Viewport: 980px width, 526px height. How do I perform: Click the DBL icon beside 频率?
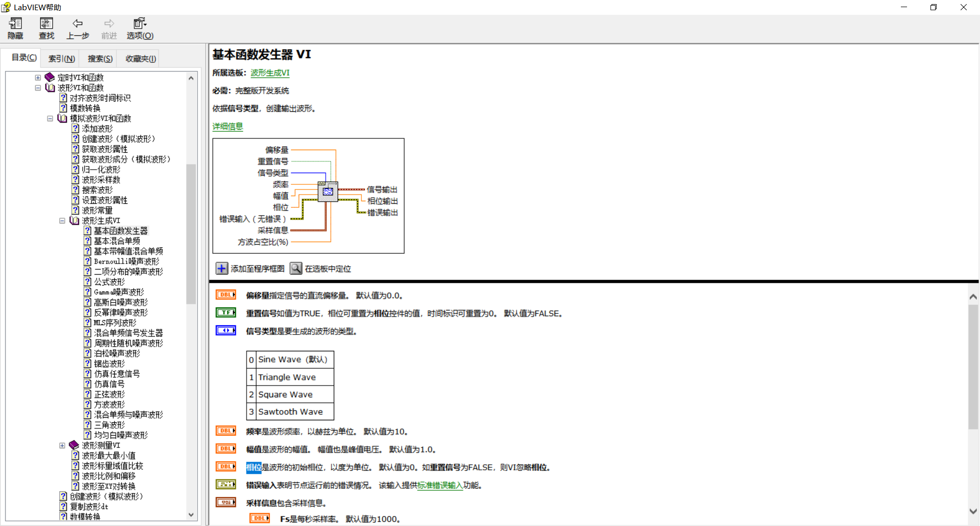tap(226, 431)
